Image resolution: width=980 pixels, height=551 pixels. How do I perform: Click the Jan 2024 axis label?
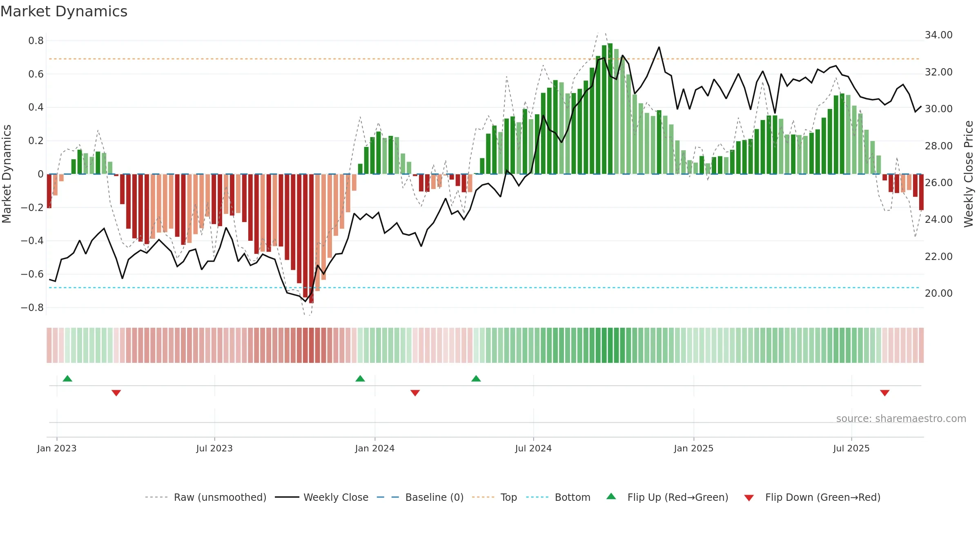pyautogui.click(x=375, y=448)
